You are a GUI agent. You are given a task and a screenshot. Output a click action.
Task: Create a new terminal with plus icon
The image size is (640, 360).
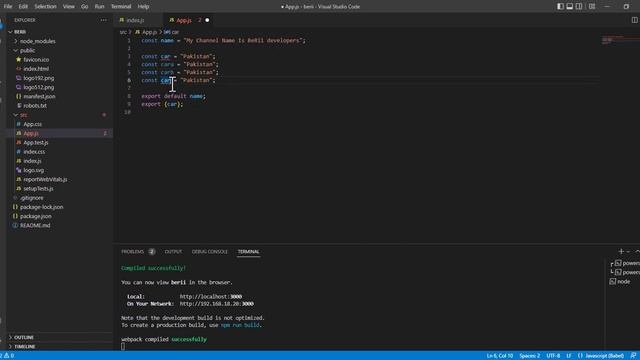[621, 251]
